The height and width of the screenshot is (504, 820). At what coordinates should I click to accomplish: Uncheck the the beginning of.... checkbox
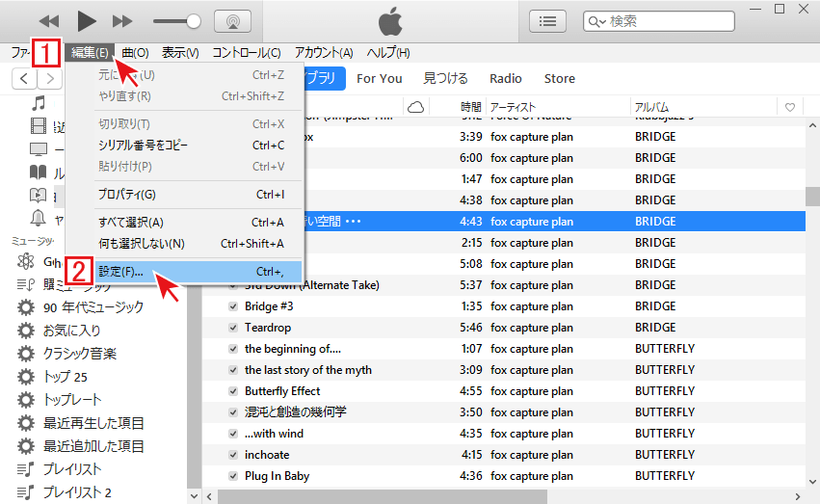tap(233, 349)
